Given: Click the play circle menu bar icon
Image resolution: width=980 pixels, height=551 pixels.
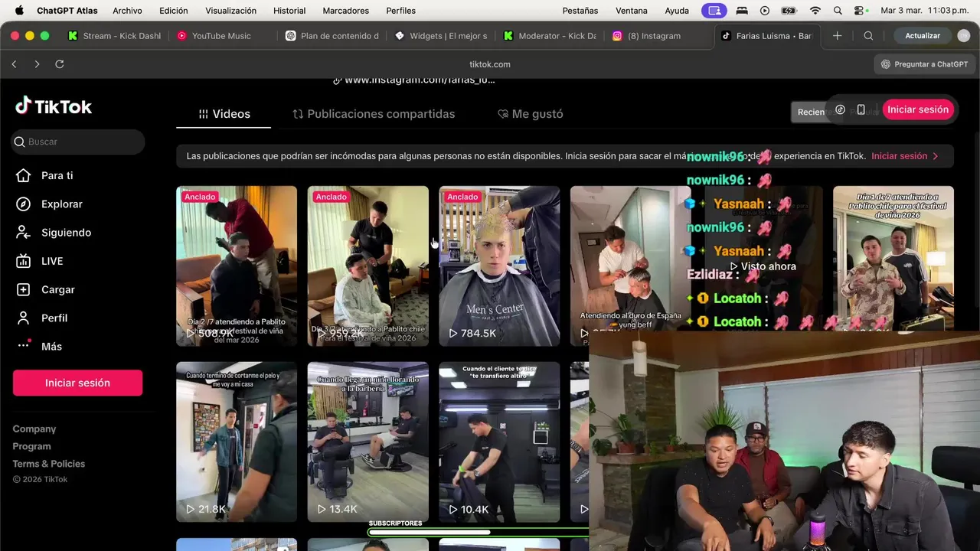Looking at the screenshot, I should coord(765,11).
